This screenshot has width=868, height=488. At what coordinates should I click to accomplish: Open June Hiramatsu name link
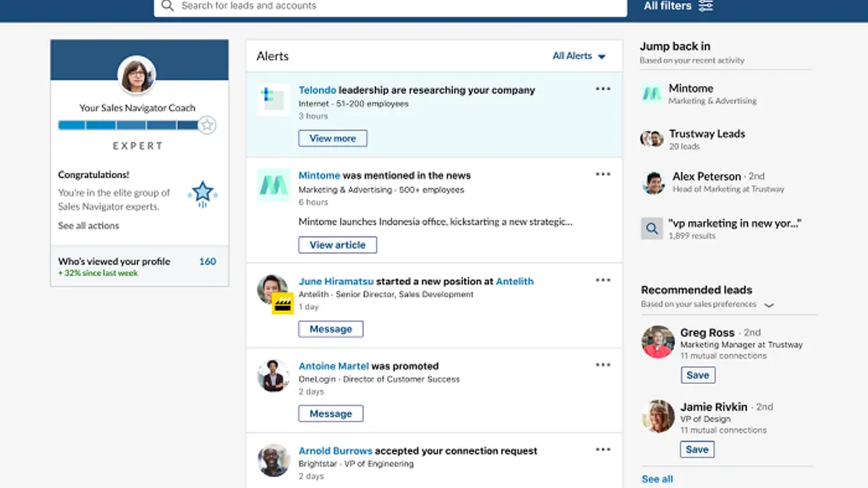(336, 281)
